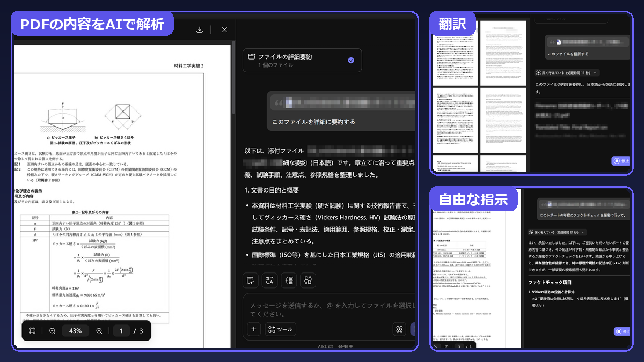644x362 pixels.
Task: Click the AB/CD convert icon above the message box
Action: [x=308, y=280]
